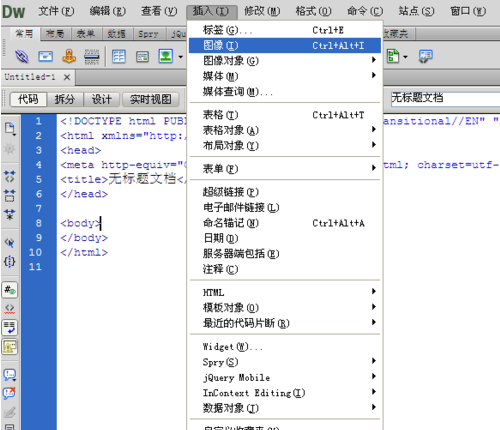Expand the 图像对象 submenu

(x=285, y=61)
